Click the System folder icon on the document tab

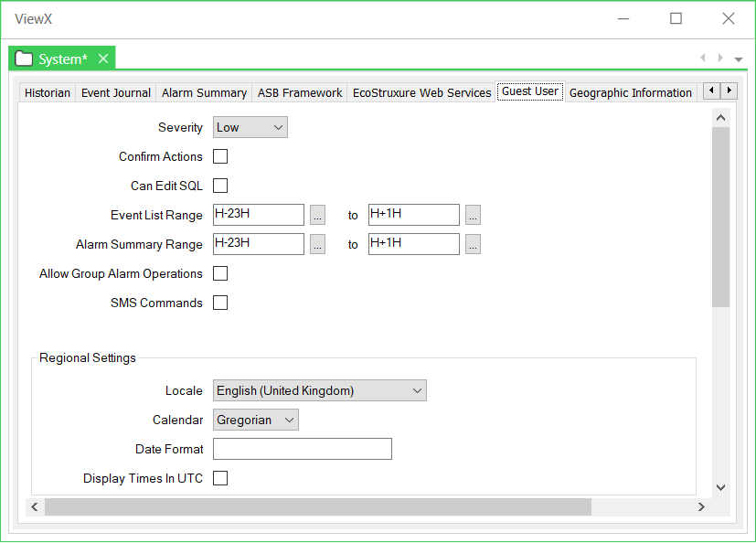[25, 59]
